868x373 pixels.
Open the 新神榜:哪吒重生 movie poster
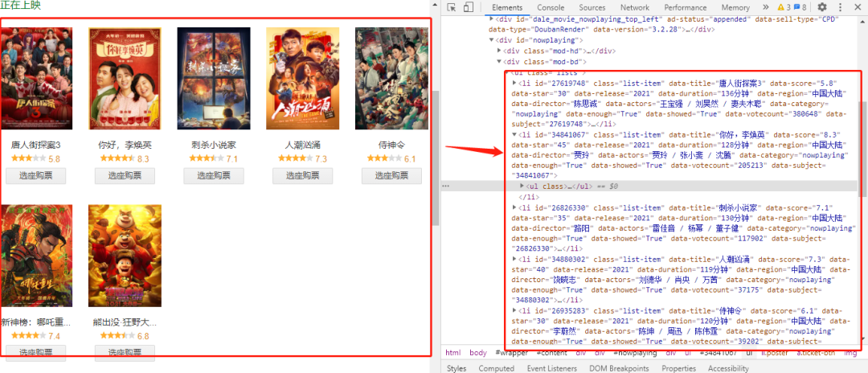(36, 256)
